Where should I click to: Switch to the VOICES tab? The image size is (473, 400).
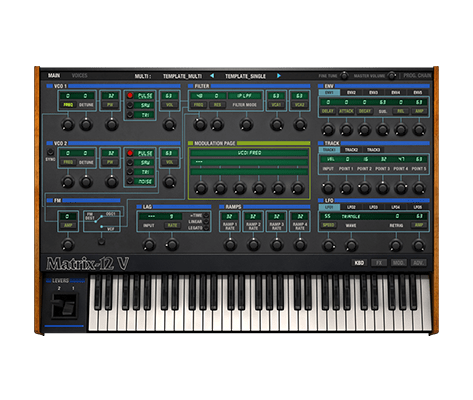click(x=79, y=76)
